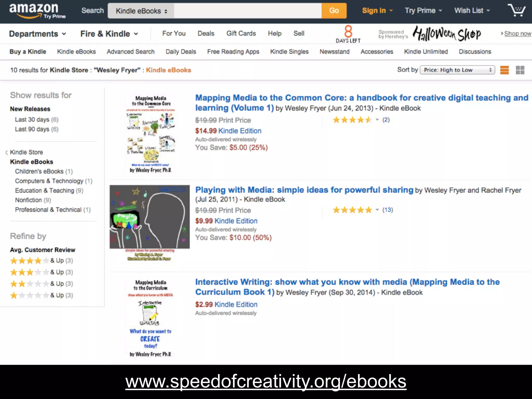Open the speedofcreativity.org/ebooks link
The width and height of the screenshot is (532, 399).
[266, 382]
